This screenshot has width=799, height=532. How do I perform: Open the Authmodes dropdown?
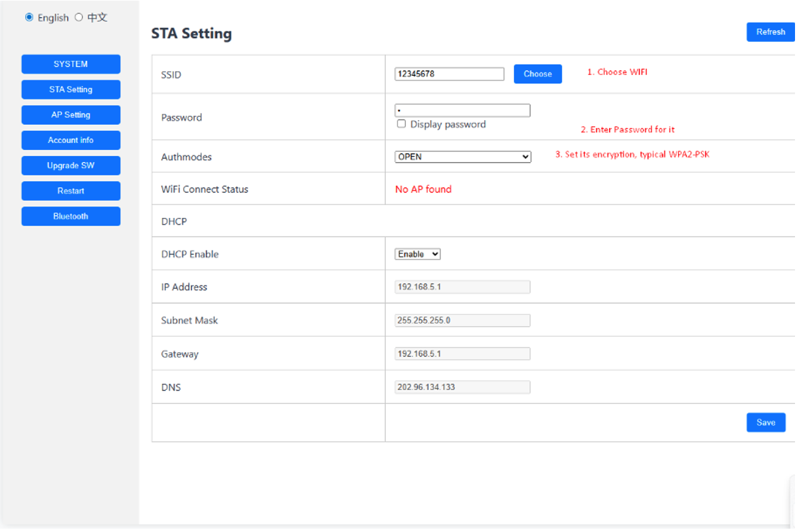click(x=462, y=157)
